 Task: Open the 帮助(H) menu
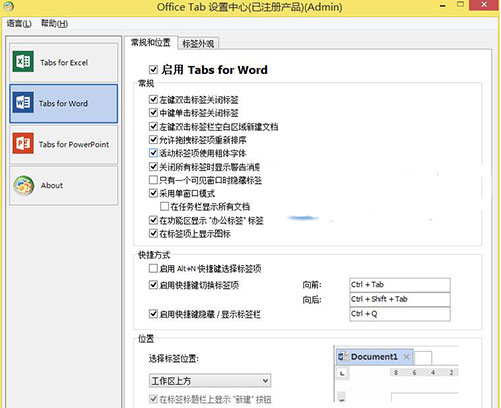coord(54,23)
